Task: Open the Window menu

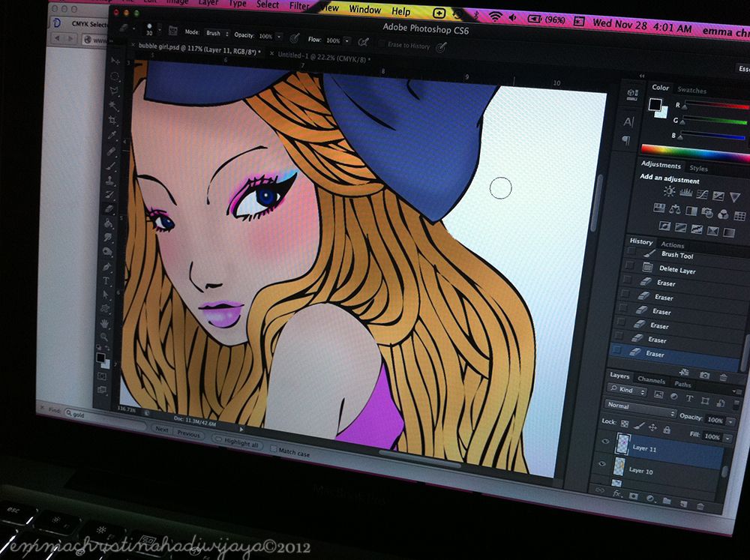Action: (364, 8)
